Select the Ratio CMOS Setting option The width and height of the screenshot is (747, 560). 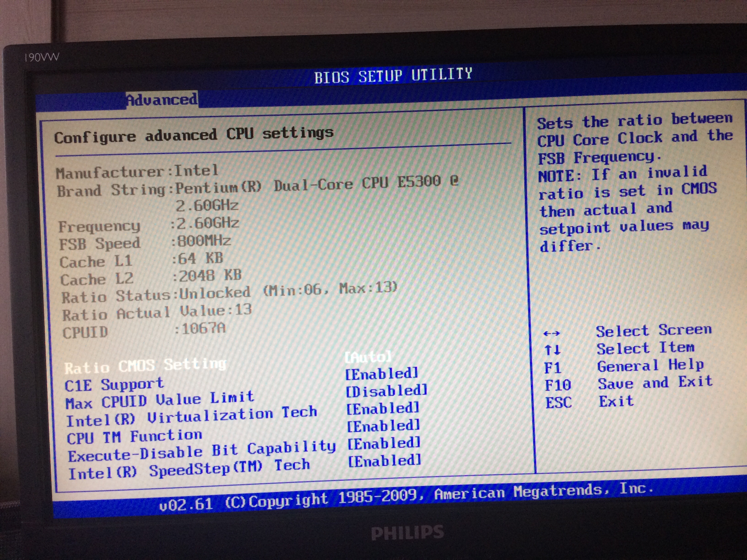[145, 366]
